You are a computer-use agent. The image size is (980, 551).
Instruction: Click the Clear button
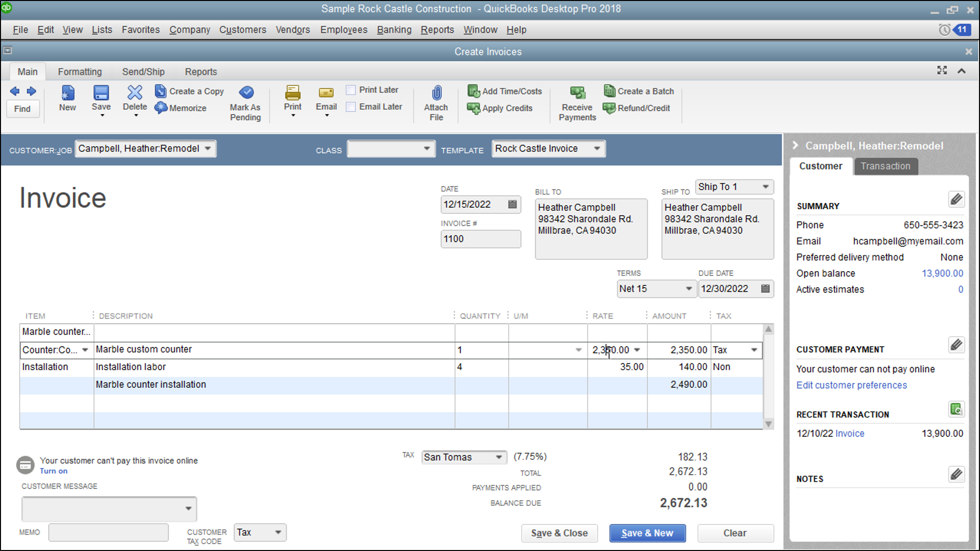[735, 533]
